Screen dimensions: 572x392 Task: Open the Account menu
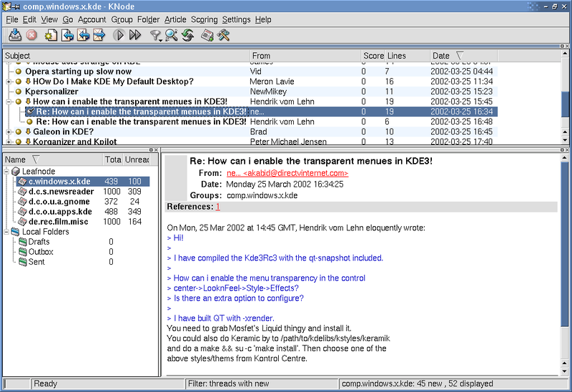pyautogui.click(x=92, y=20)
